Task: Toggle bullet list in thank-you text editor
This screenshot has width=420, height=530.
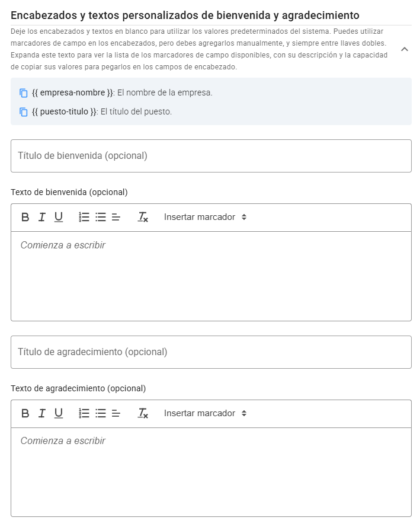Action: [x=99, y=413]
